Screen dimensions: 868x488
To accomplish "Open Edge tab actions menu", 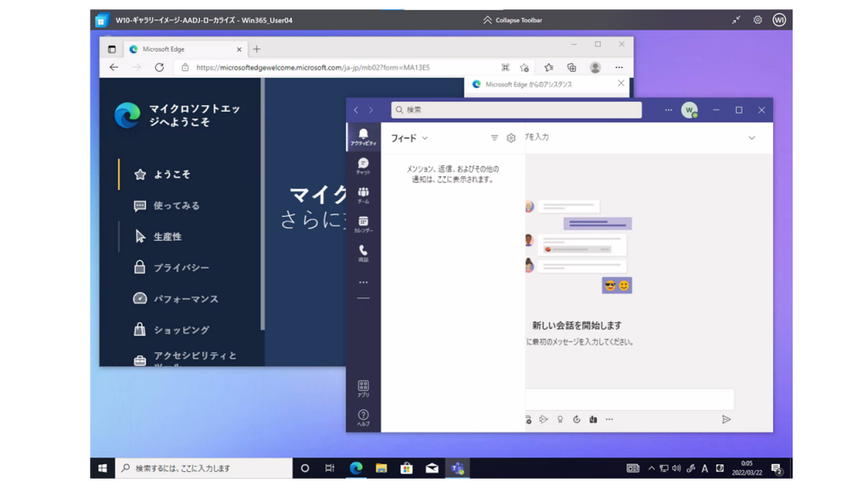I will (x=112, y=49).
